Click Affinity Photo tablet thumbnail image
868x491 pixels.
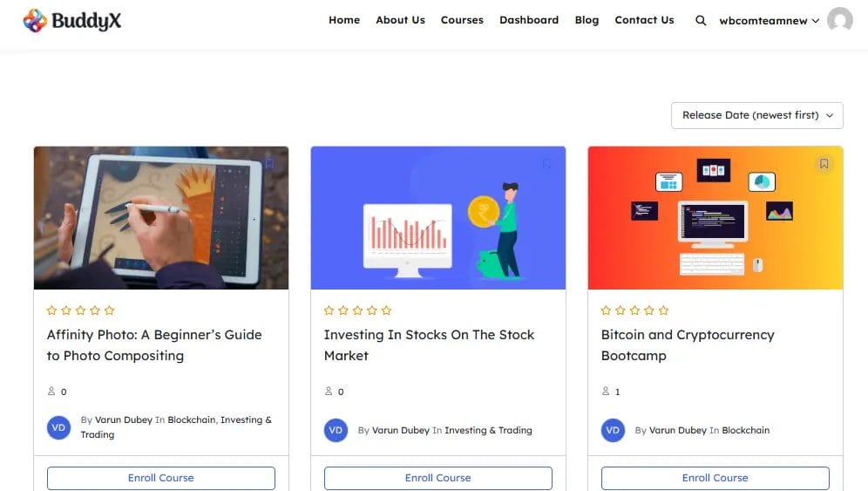161,218
